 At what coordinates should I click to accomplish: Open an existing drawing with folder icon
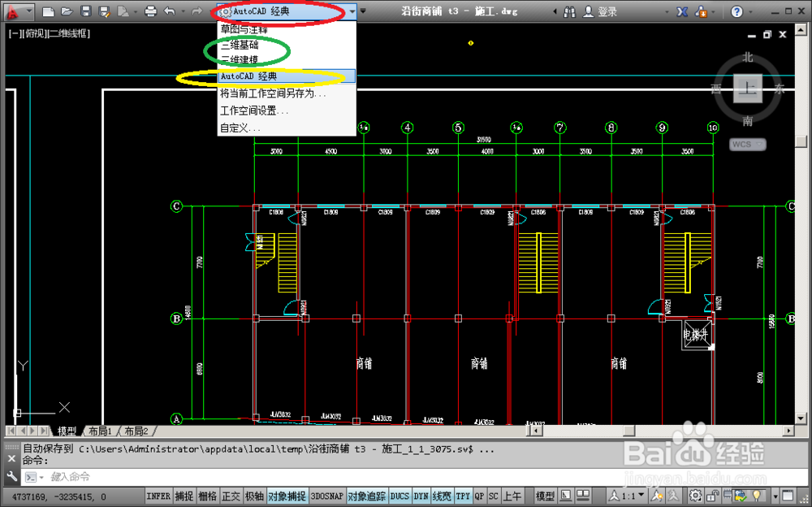(67, 11)
